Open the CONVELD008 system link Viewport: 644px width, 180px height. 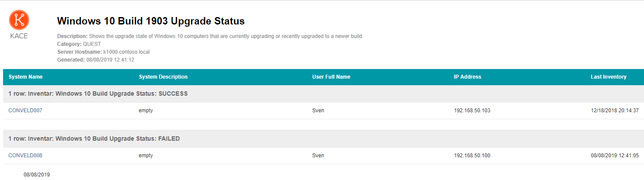(25, 155)
